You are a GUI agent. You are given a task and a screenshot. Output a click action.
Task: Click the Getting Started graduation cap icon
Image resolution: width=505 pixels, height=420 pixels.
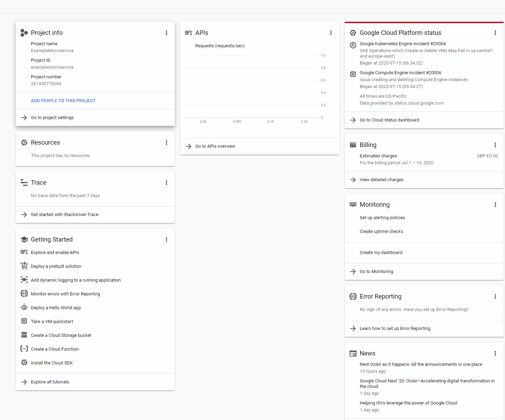pyautogui.click(x=24, y=239)
